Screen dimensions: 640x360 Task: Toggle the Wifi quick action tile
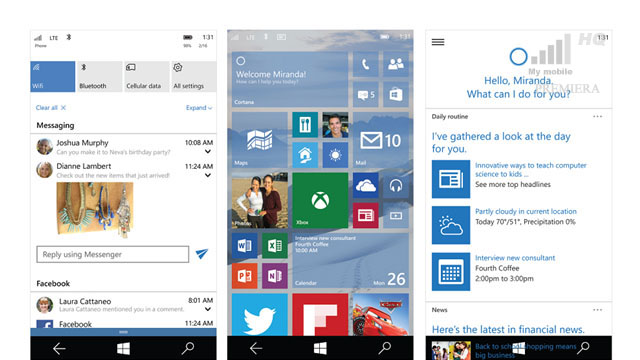(53, 76)
